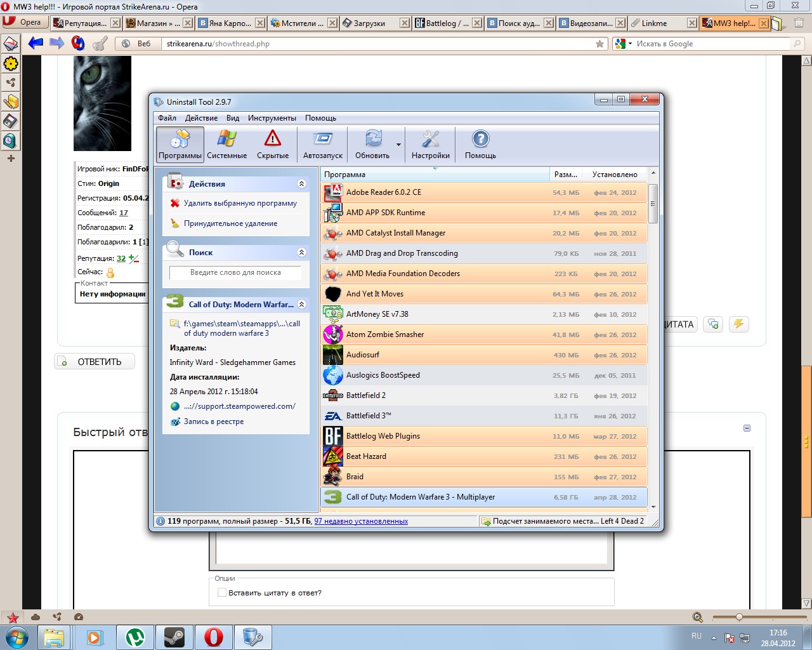The width and height of the screenshot is (812, 650).
Task: Collapse the Поиск panel section
Action: 302,252
